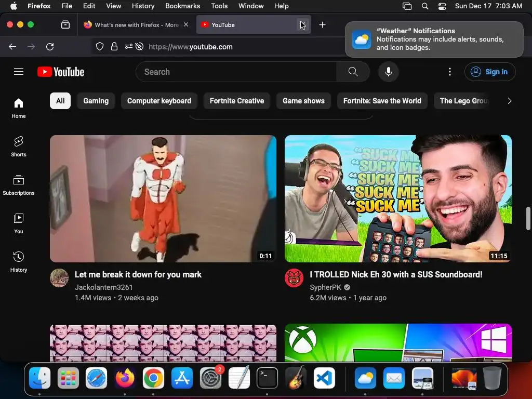Viewport: 532px width, 399px height.
Task: Close the What's new with Firefox tab
Action: click(186, 24)
